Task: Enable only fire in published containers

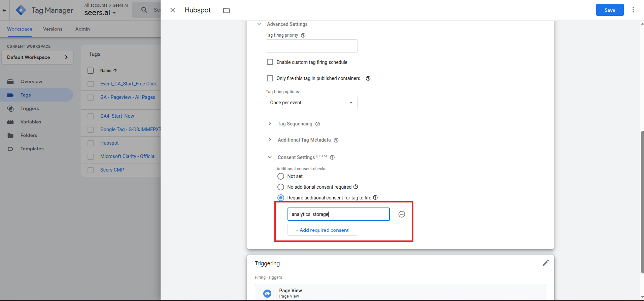Action: tap(270, 78)
